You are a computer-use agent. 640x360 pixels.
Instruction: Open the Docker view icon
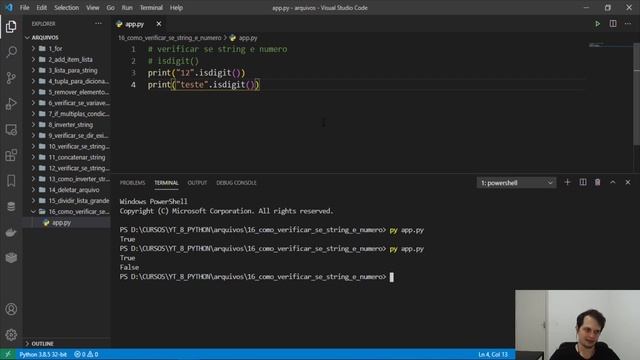[x=11, y=232]
